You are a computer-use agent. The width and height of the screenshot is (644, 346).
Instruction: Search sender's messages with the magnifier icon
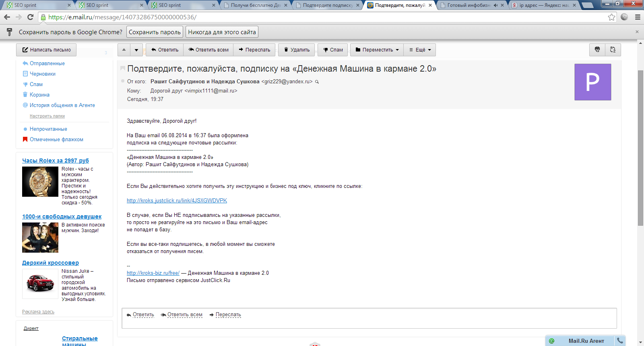pos(317,82)
